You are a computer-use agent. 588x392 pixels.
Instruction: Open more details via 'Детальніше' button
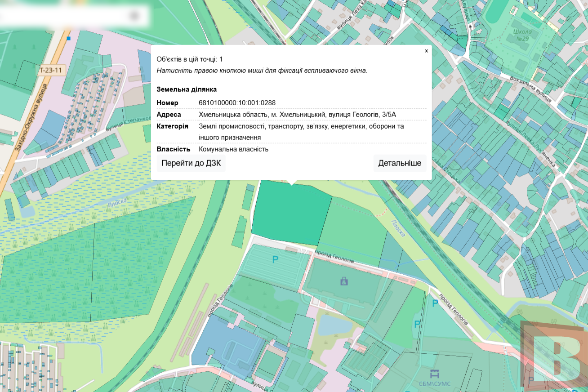coord(399,163)
